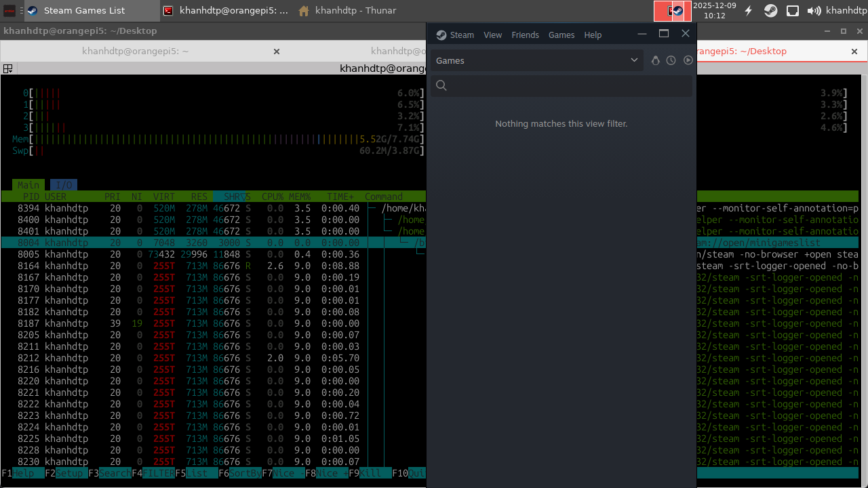Open the Help menu in Steam
This screenshot has height=488, width=868.
pos(593,35)
